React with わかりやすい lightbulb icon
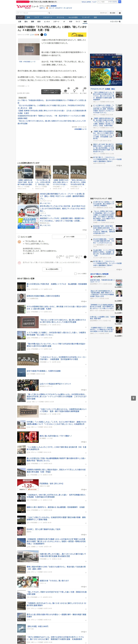Screen dimensions: 138x644 click(74, 91)
